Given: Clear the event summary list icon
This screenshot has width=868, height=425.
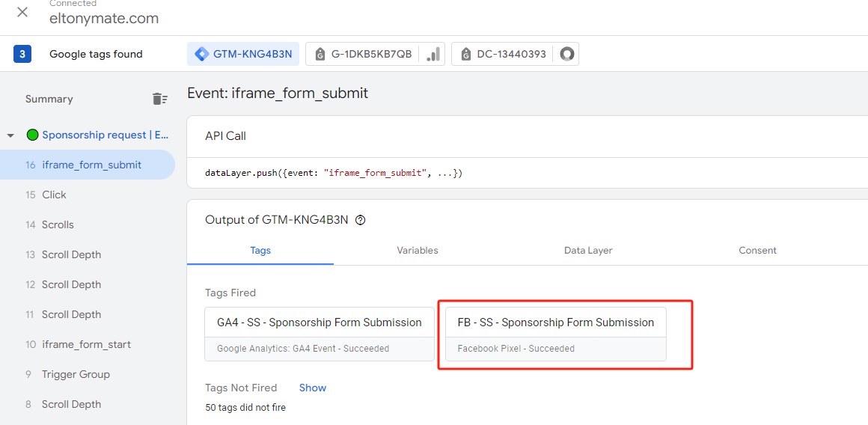Looking at the screenshot, I should click(x=159, y=99).
